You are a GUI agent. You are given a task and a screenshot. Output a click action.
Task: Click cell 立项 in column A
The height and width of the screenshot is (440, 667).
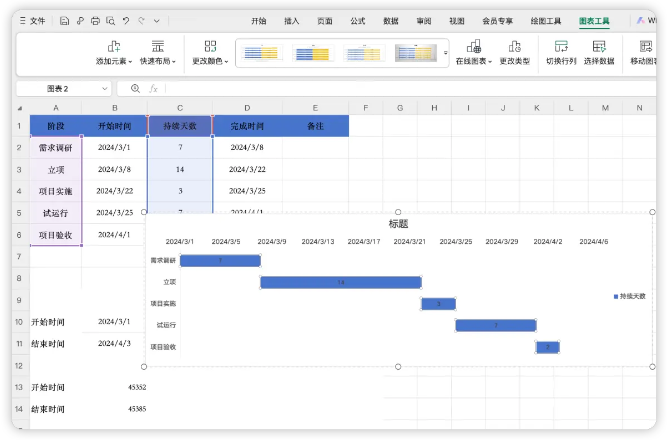click(56, 170)
